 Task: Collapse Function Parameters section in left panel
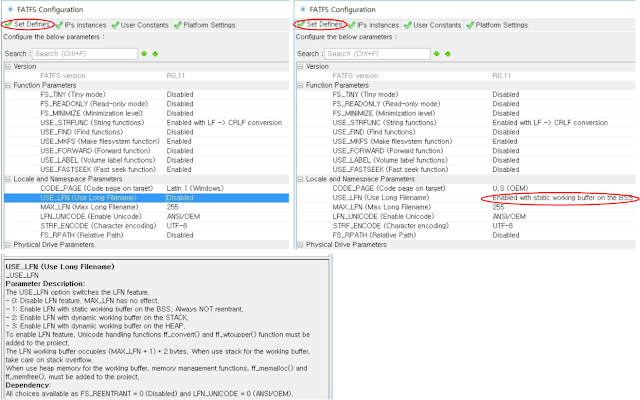tap(8, 85)
